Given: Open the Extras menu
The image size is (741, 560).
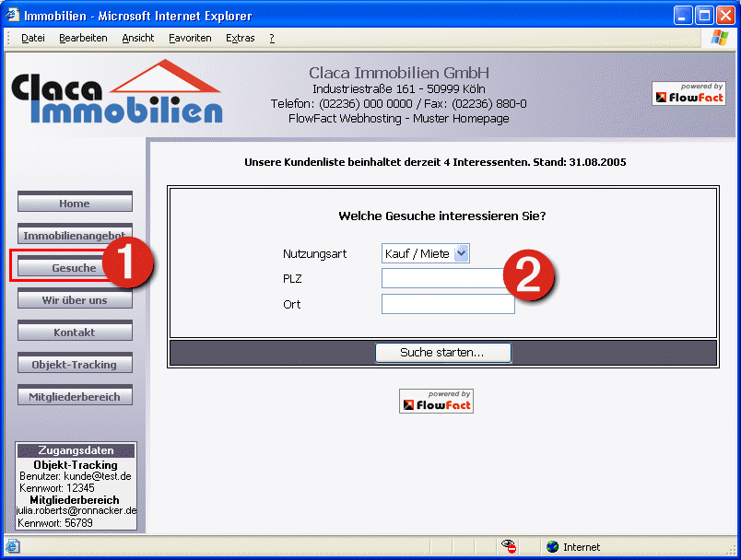Looking at the screenshot, I should point(240,39).
